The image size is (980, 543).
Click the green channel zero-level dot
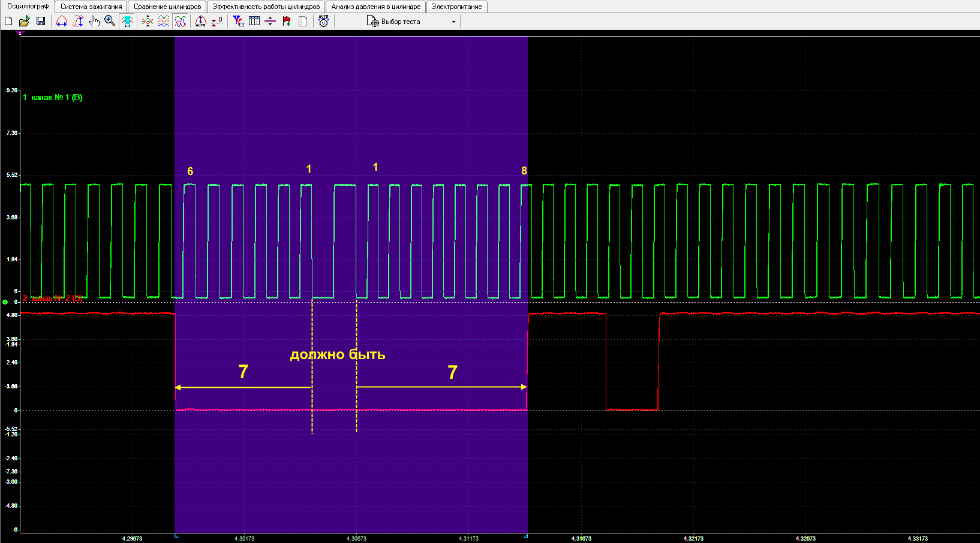[x=5, y=302]
